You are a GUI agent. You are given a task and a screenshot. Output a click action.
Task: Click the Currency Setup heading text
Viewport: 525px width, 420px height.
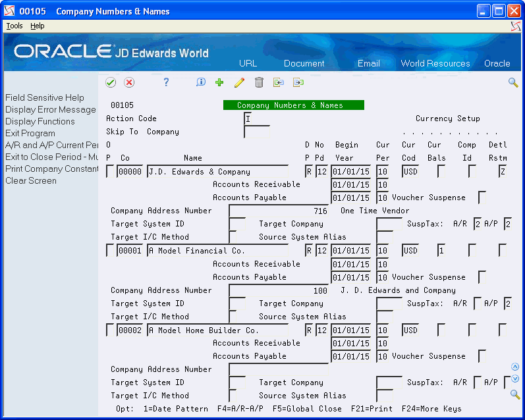(448, 118)
